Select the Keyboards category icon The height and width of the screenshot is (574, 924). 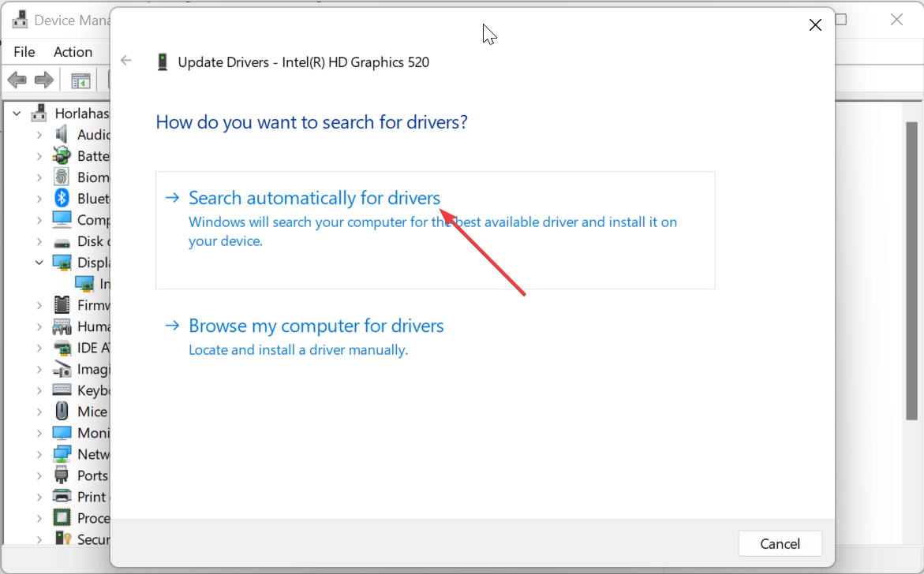click(62, 389)
